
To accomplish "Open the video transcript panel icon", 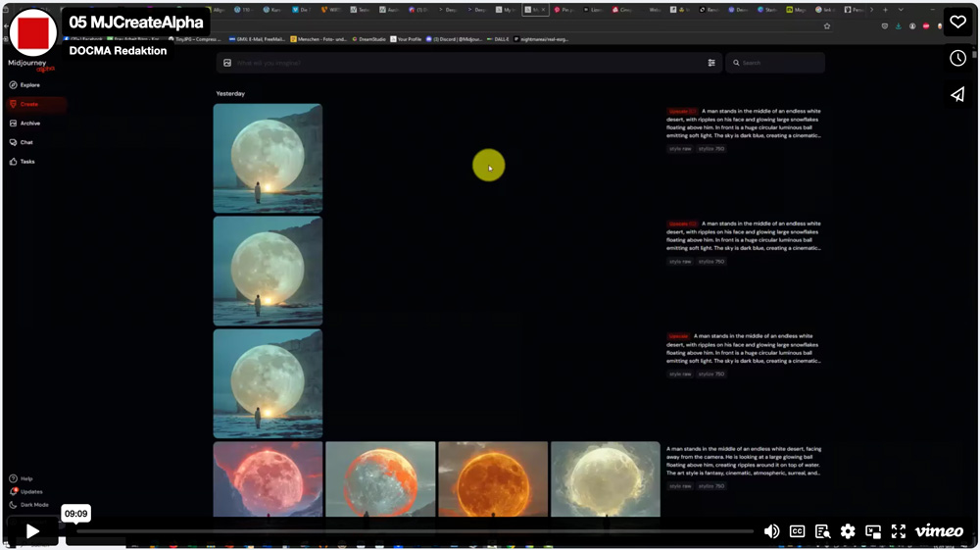I will 822,531.
